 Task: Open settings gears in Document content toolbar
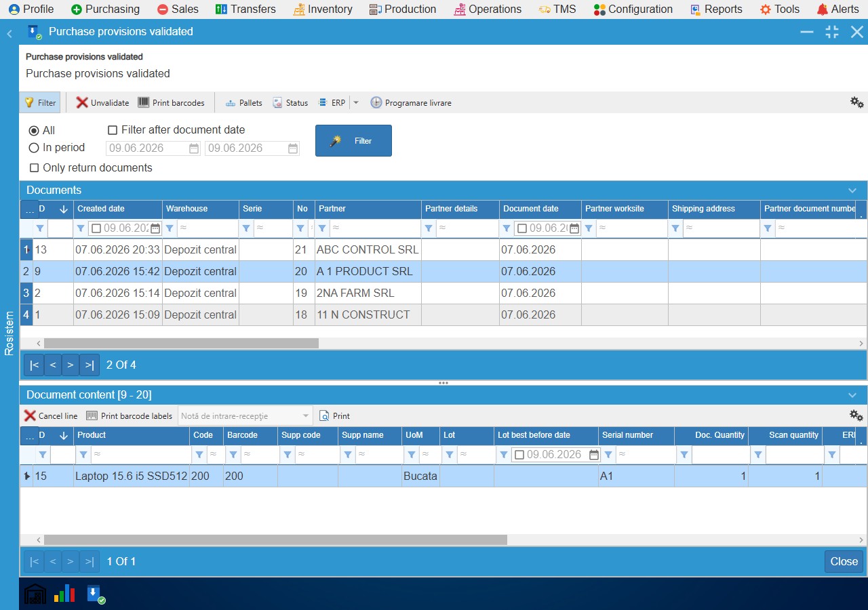click(856, 415)
